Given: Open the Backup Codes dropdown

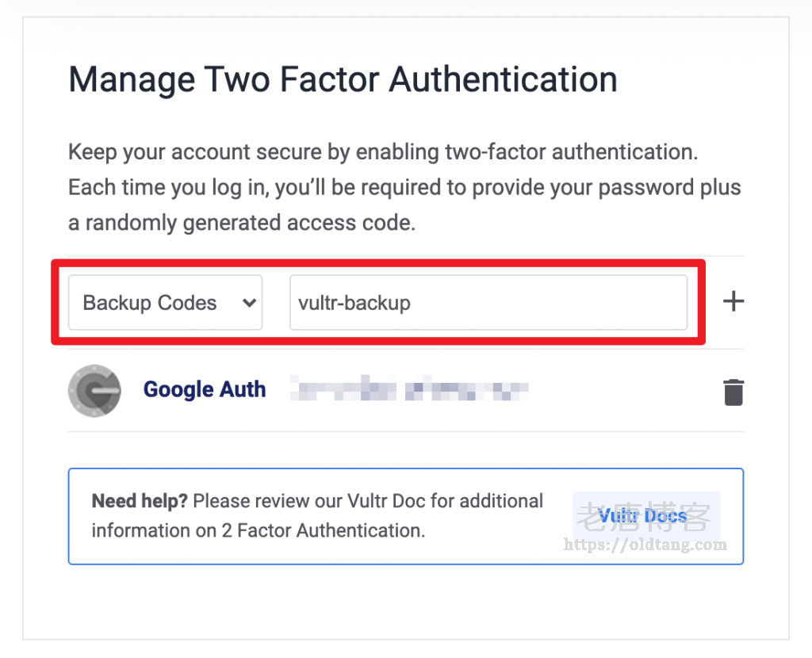Looking at the screenshot, I should (x=165, y=303).
